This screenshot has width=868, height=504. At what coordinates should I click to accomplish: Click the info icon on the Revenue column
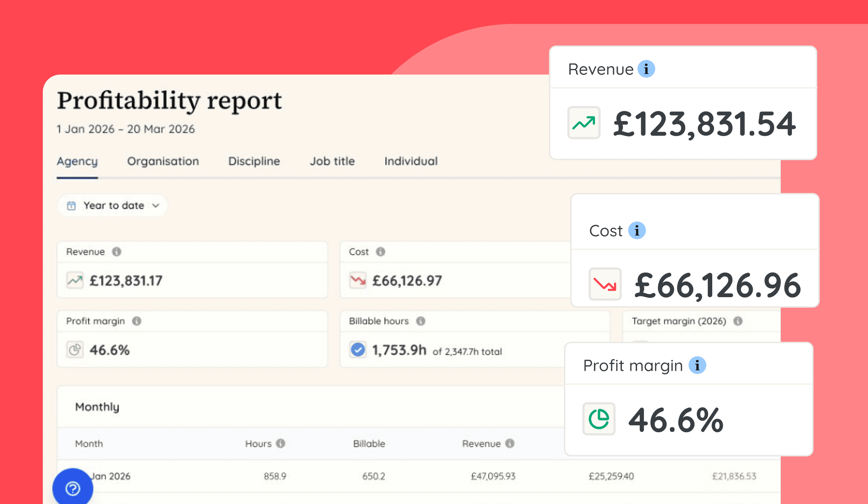pyautogui.click(x=509, y=443)
